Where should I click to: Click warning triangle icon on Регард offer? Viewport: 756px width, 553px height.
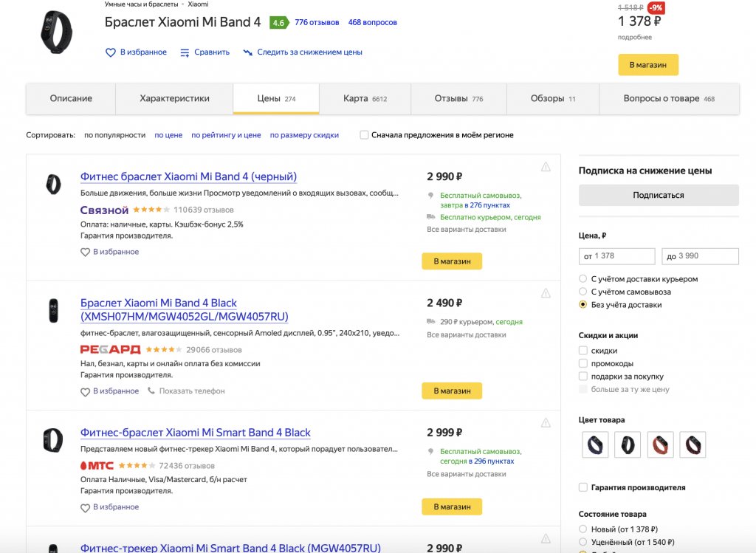(546, 293)
